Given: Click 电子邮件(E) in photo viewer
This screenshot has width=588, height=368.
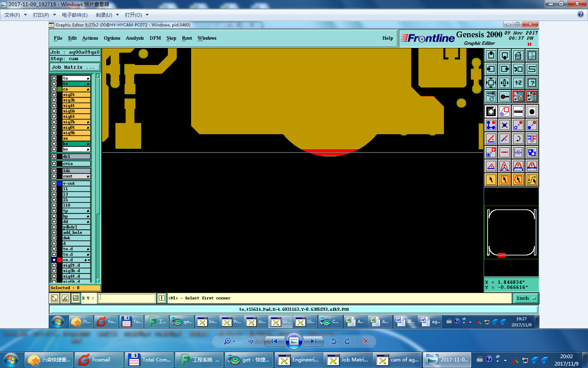Looking at the screenshot, I should (x=75, y=15).
